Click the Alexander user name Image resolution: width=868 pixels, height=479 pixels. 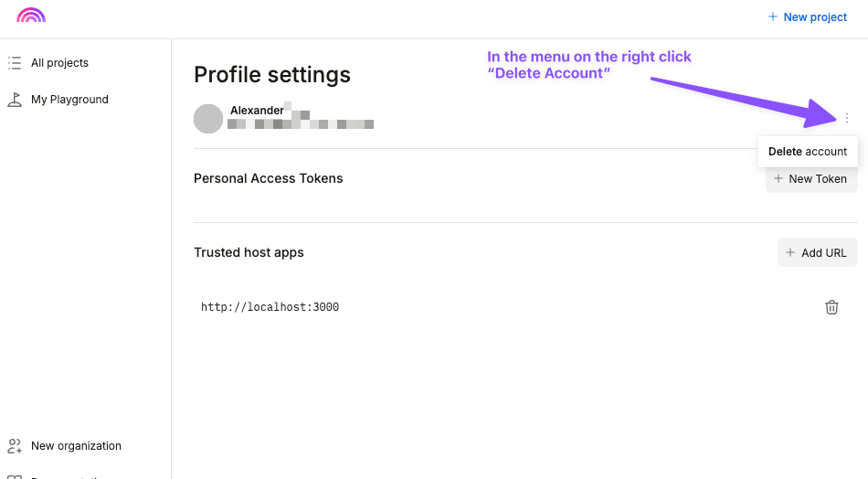pos(257,111)
